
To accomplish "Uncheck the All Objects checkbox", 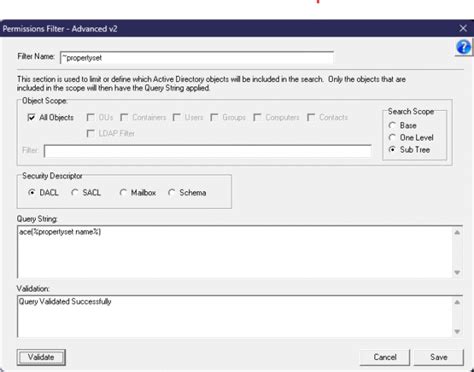I will click(31, 117).
